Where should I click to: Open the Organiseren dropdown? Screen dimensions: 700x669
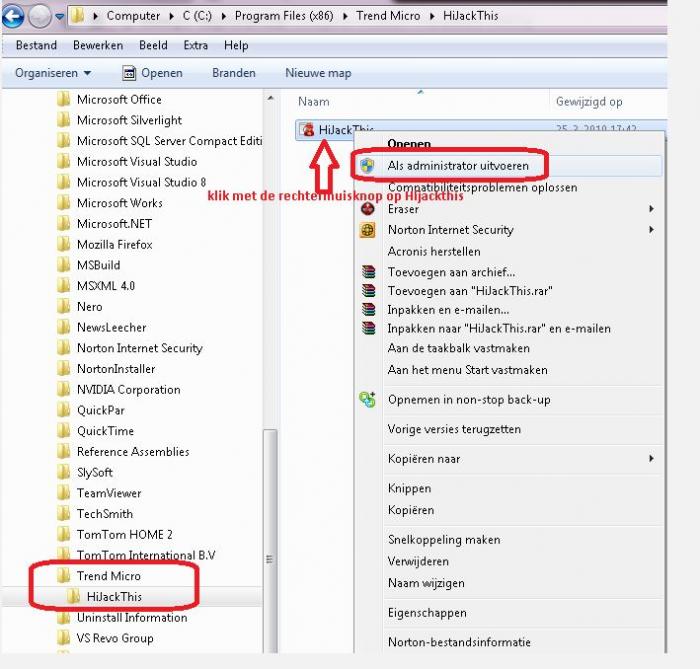tap(53, 73)
